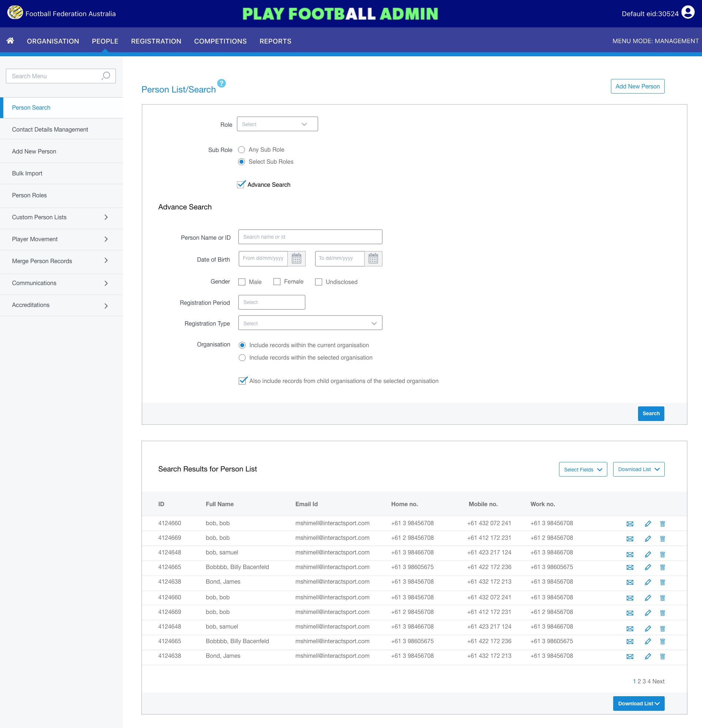This screenshot has height=728, width=702.
Task: Click the Add New Person button
Action: pyautogui.click(x=637, y=86)
